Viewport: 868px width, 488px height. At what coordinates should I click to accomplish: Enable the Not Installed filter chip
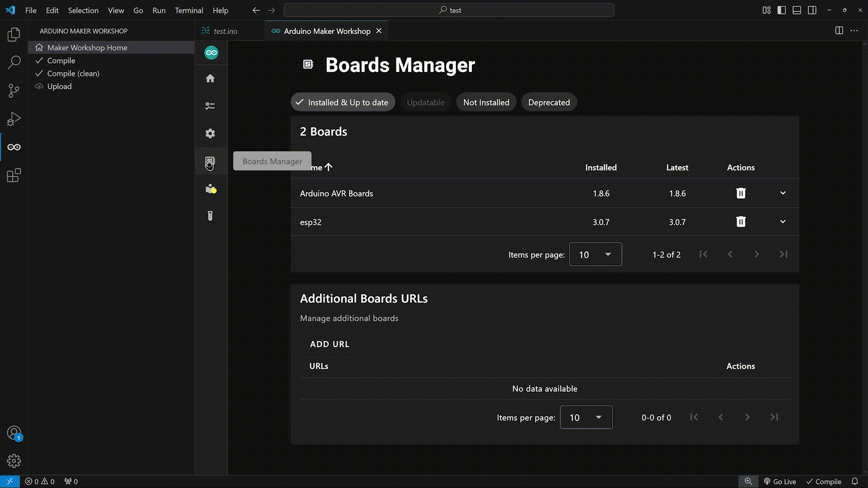click(486, 103)
